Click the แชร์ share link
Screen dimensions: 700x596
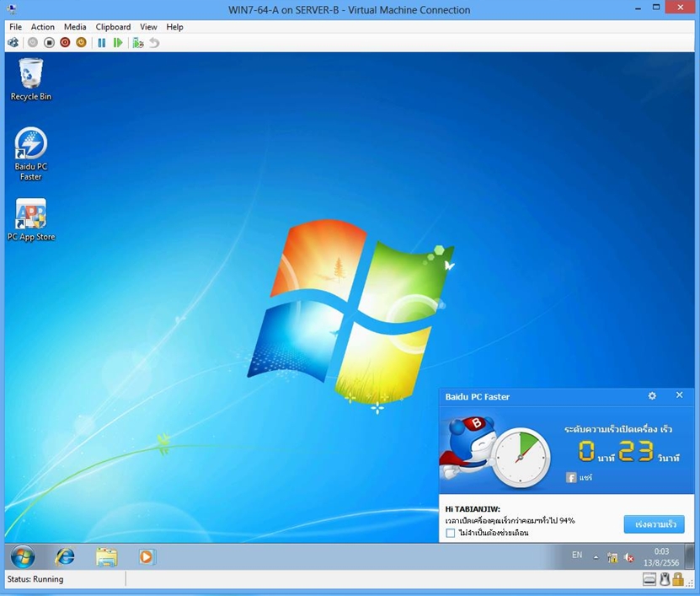click(585, 478)
